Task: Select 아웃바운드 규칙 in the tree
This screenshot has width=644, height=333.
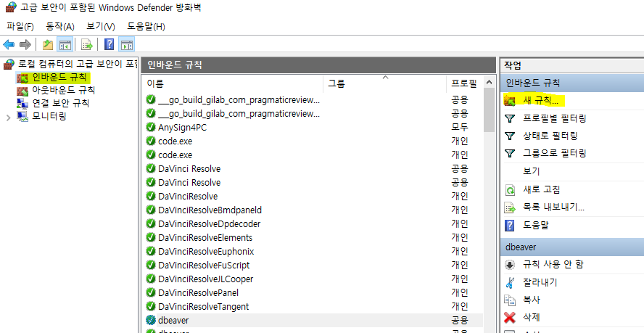Action: click(x=63, y=90)
